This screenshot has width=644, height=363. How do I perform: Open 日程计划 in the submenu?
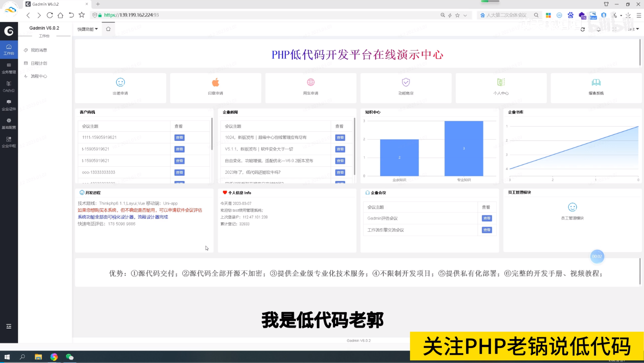point(39,63)
